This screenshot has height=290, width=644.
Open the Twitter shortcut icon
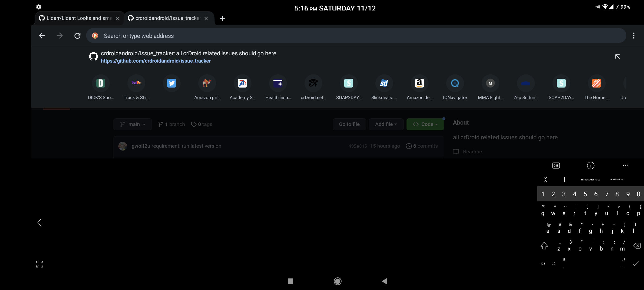(x=171, y=83)
